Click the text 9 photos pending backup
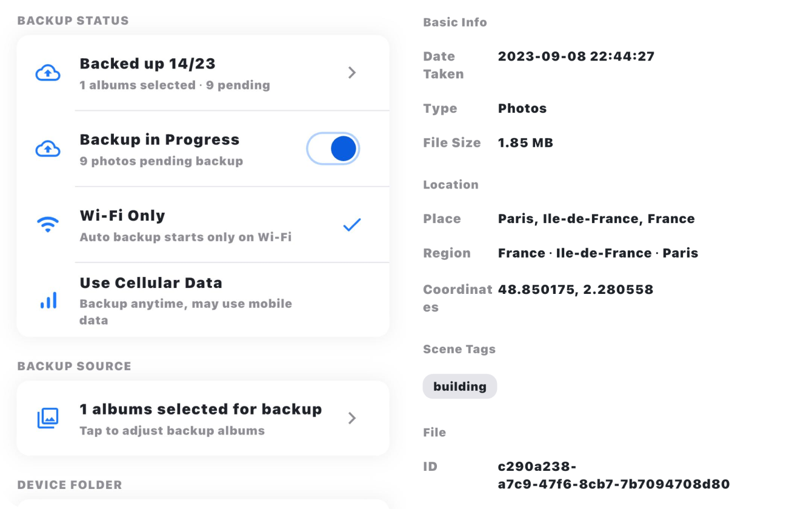This screenshot has width=812, height=509. (161, 161)
